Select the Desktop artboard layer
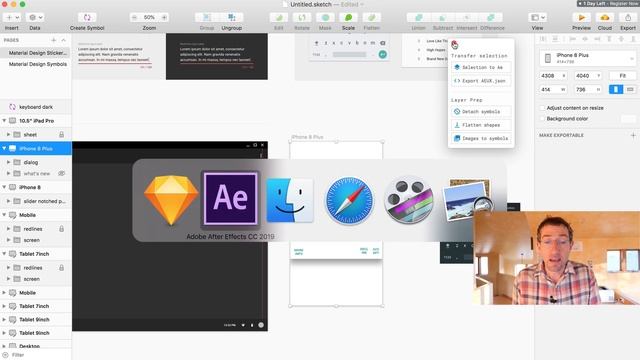 (x=36, y=346)
